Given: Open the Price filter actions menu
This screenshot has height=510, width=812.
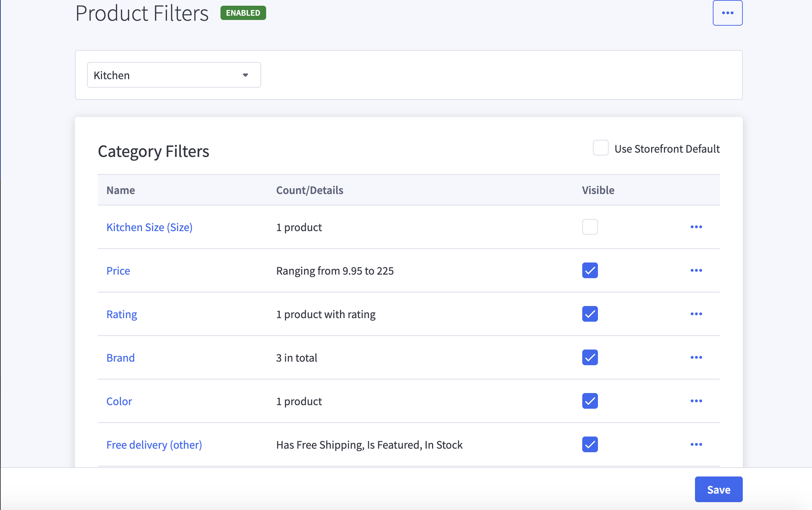Looking at the screenshot, I should coord(696,271).
